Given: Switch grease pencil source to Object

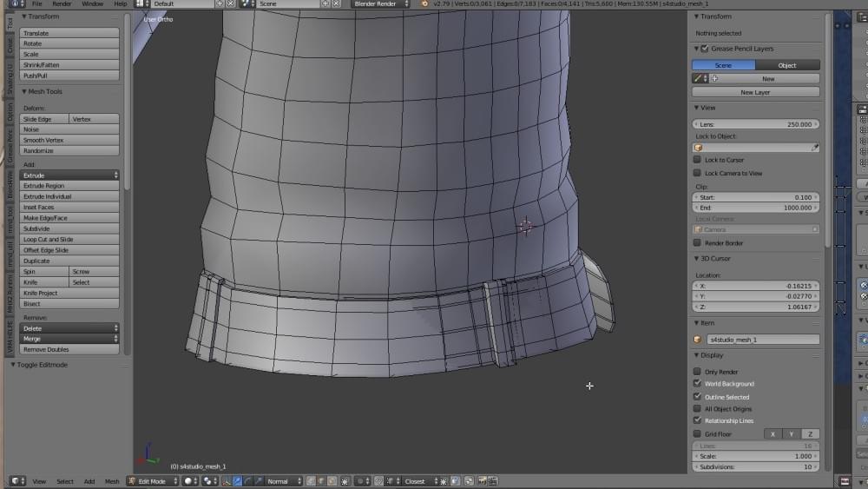Looking at the screenshot, I should (x=787, y=65).
